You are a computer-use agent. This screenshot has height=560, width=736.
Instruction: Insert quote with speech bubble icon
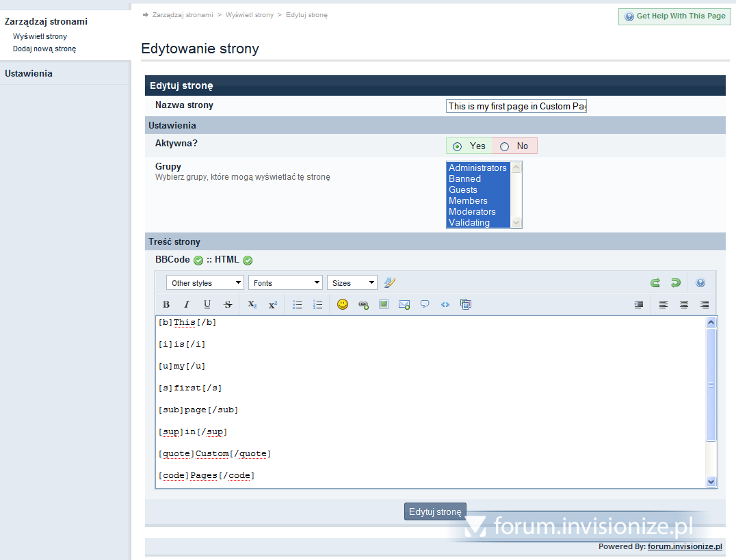(x=425, y=305)
